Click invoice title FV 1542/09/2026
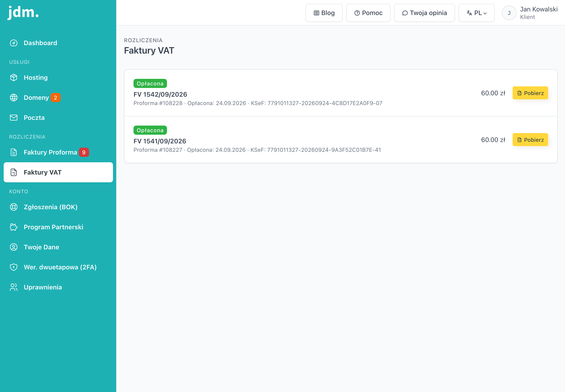Viewport: 565px width, 392px height. [x=160, y=94]
